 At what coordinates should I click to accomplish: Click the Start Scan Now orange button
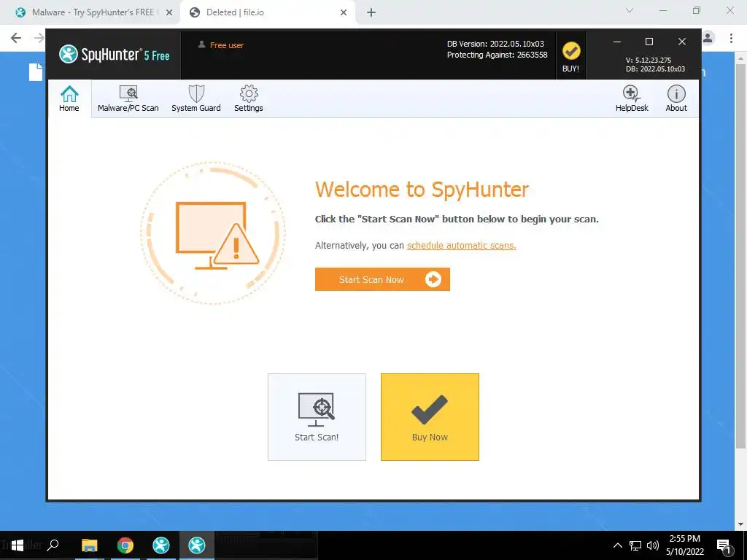382,279
